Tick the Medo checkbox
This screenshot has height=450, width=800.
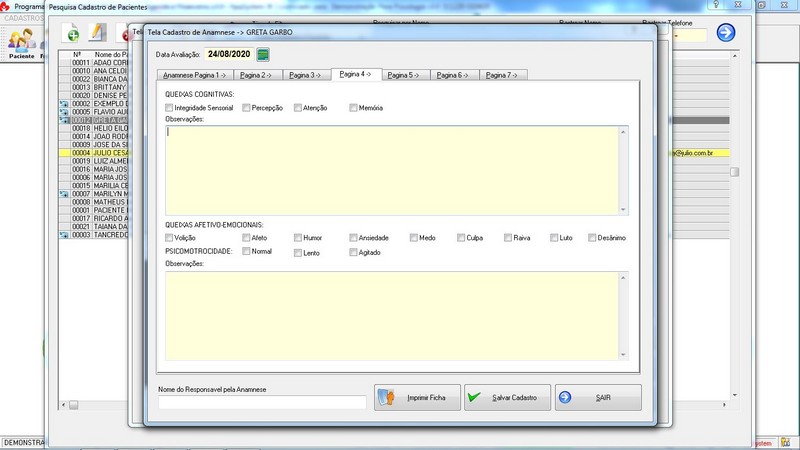[x=413, y=238]
